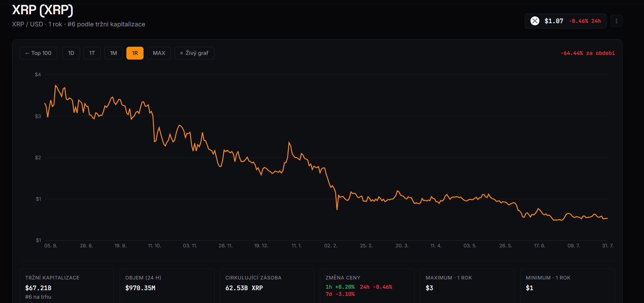The width and height of the screenshot is (644, 303).
Task: Click the Maximum 1 rok $3 value
Action: coord(429,288)
